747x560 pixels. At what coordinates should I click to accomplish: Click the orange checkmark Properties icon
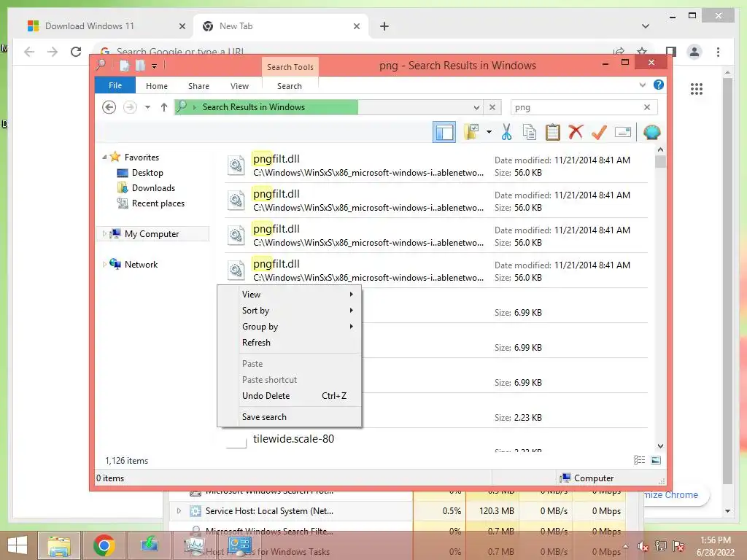coord(599,132)
